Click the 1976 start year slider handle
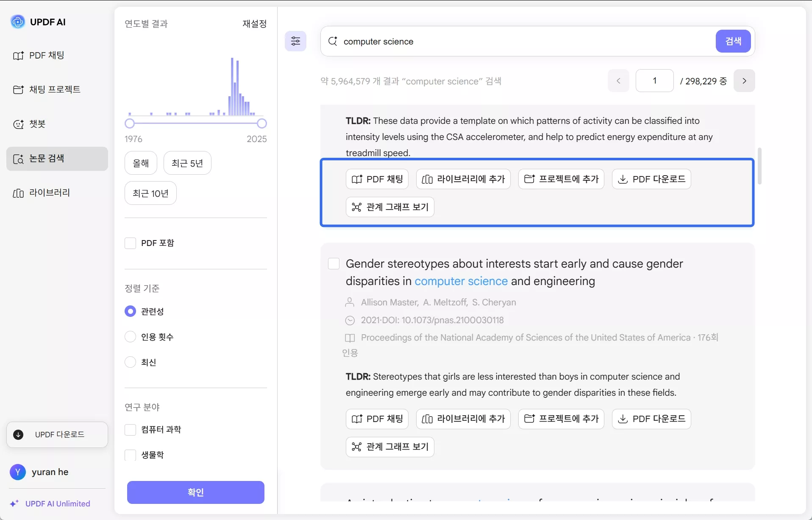The image size is (812, 520). [x=130, y=123]
